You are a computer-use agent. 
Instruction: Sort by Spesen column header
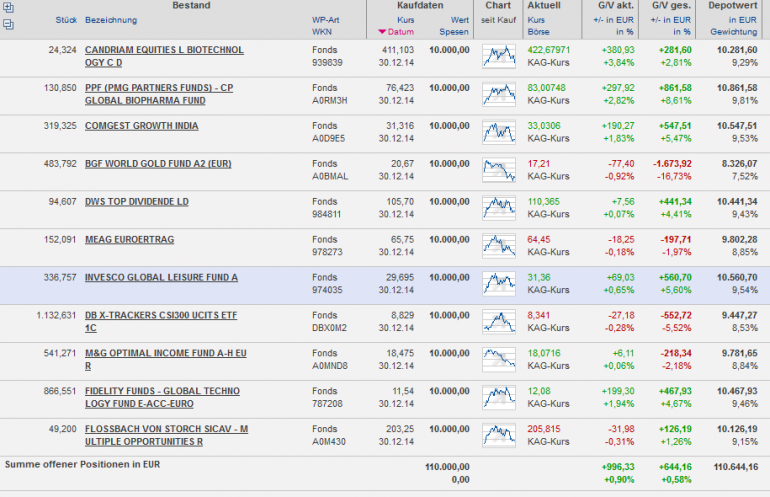[454, 32]
